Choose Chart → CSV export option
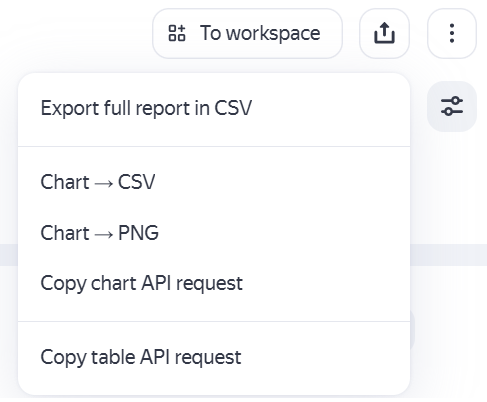This screenshot has height=402, width=487. (214, 182)
